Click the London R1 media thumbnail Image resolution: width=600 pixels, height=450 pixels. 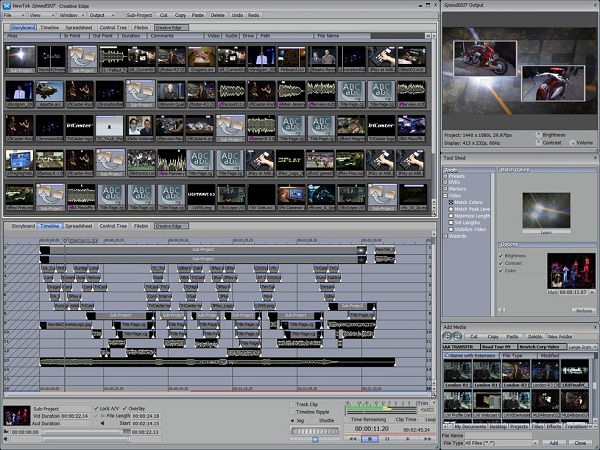[457, 372]
